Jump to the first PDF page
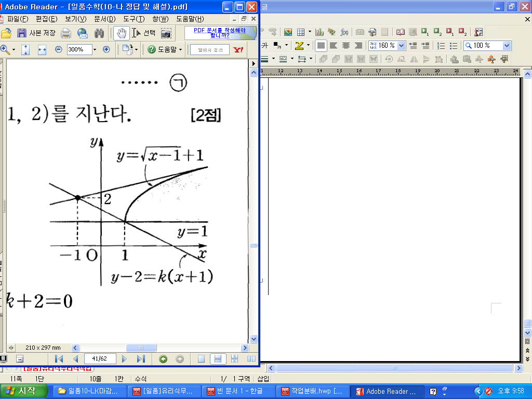 59,358
